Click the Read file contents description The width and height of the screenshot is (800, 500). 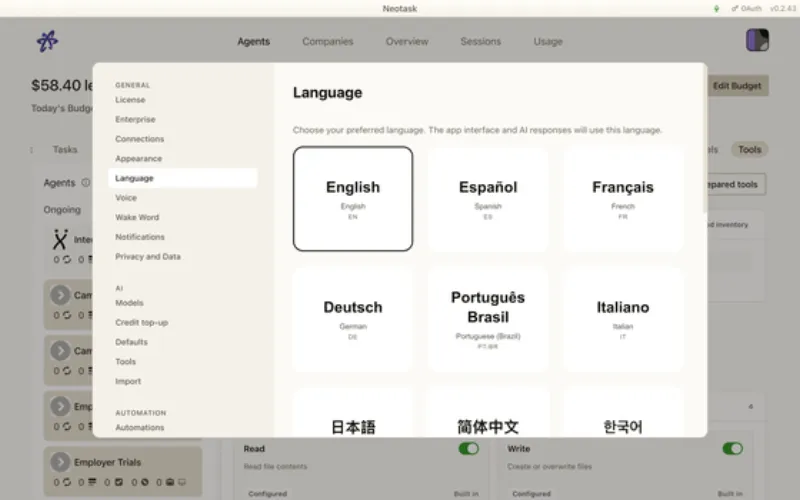(276, 466)
